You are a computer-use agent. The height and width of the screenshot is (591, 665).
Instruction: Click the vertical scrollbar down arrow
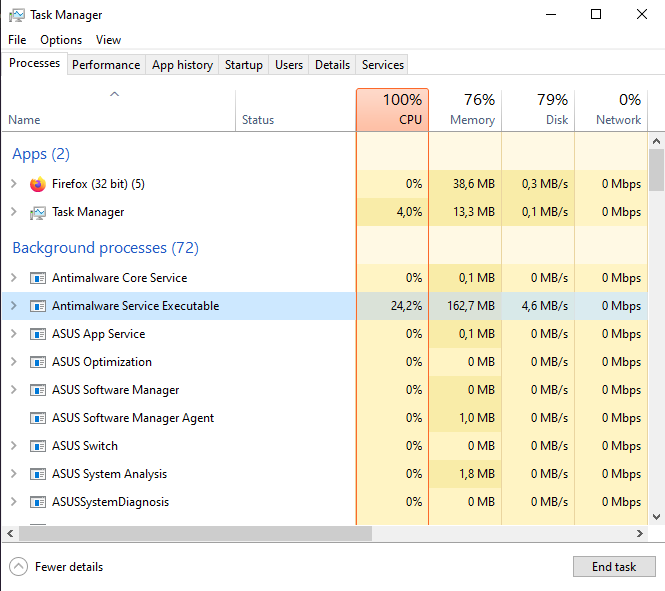pos(657,516)
